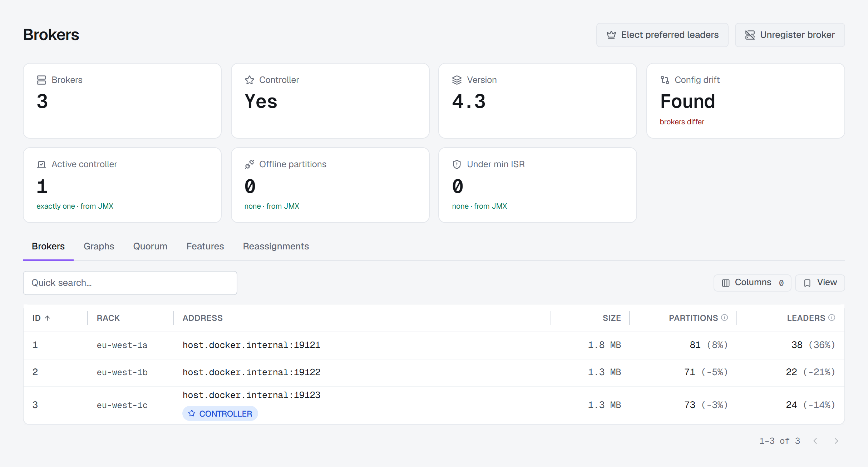Open the Reassignments tab
868x467 pixels.
point(276,246)
